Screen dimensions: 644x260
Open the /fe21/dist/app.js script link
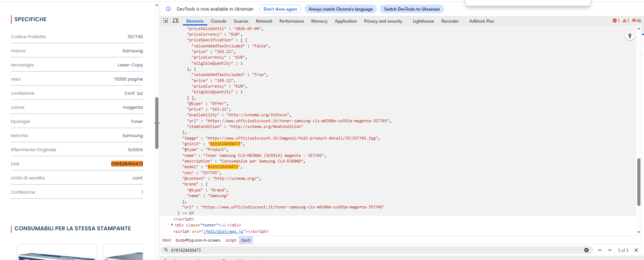pyautogui.click(x=223, y=231)
